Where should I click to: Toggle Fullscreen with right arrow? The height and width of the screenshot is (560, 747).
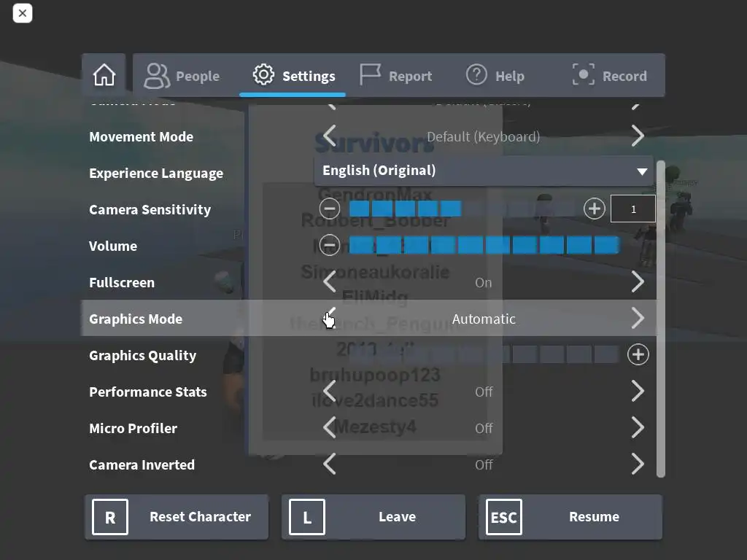click(638, 282)
